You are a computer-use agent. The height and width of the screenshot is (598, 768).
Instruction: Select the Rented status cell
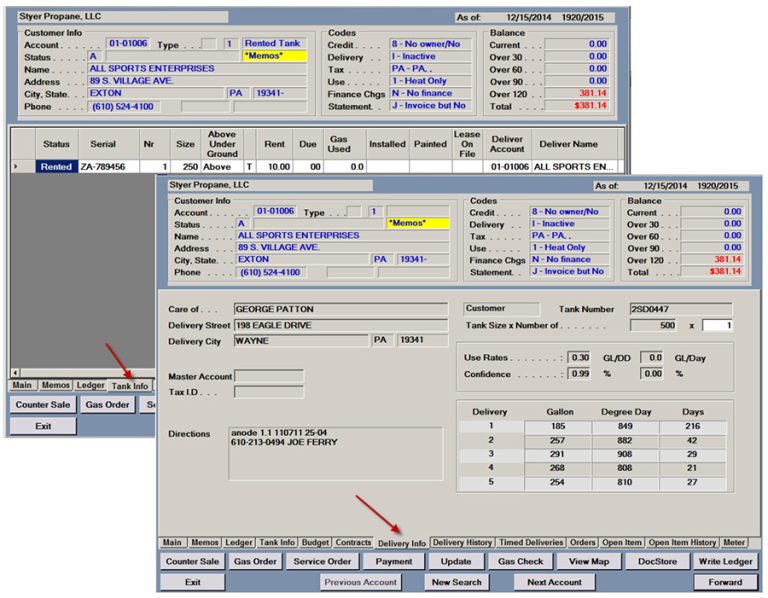coord(57,167)
